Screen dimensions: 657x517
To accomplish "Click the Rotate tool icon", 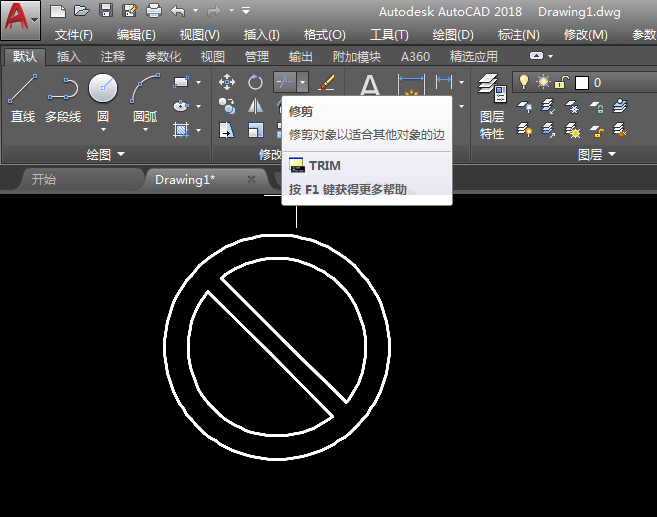I will click(x=255, y=82).
